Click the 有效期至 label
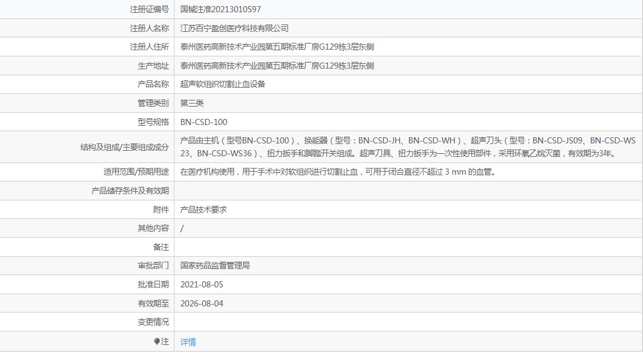This screenshot has width=644, height=353. [153, 303]
